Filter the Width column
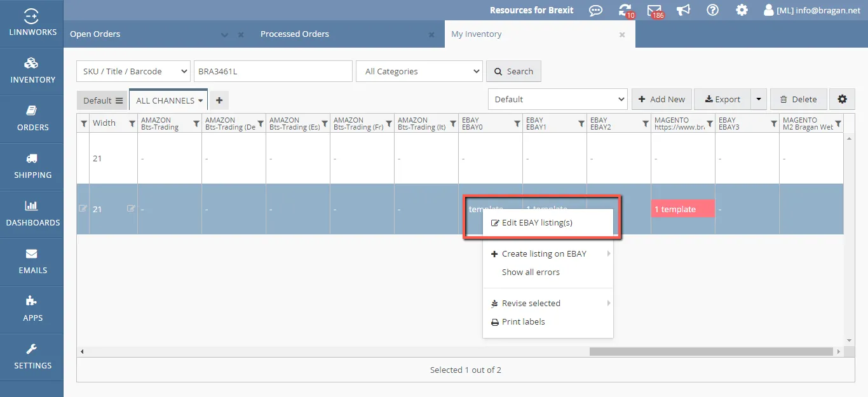 coord(132,123)
